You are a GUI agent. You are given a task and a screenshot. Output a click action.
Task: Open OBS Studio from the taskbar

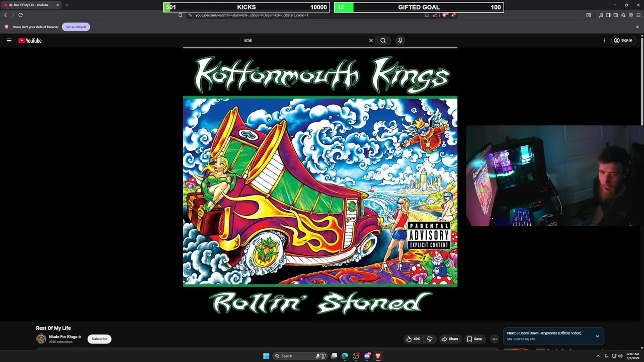click(356, 356)
